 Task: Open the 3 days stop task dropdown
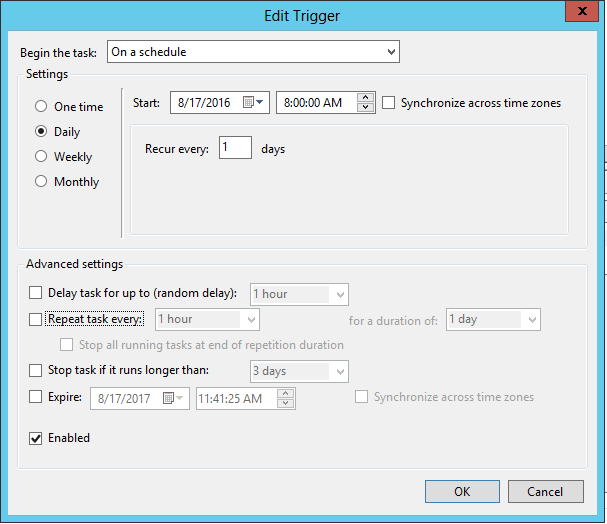pyautogui.click(x=299, y=372)
